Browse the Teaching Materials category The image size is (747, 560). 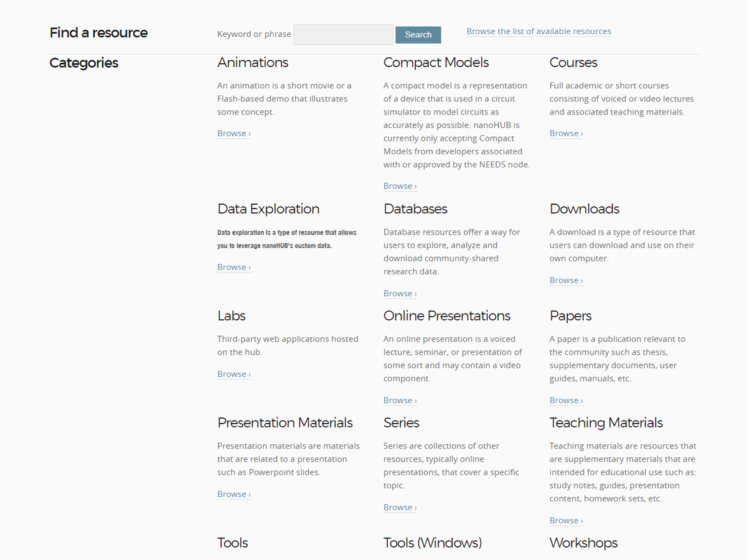(x=566, y=520)
